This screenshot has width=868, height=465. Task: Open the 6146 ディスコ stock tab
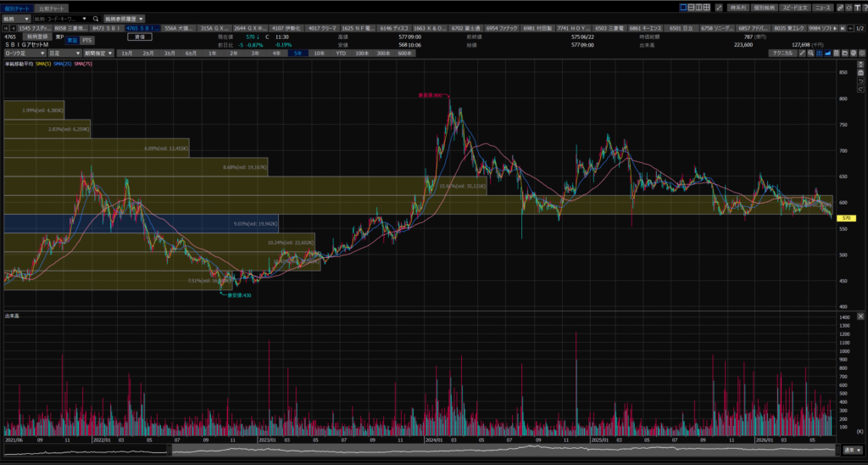pos(393,28)
